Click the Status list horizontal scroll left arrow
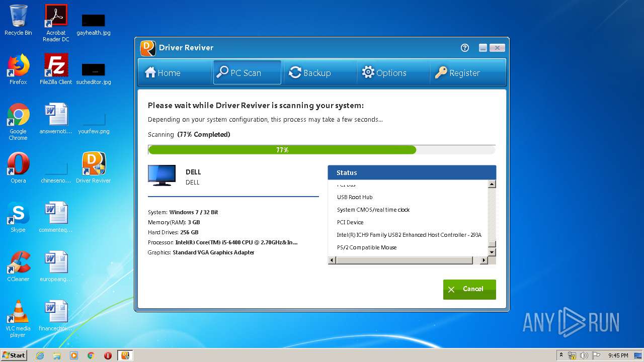644x362 pixels. coord(332,260)
